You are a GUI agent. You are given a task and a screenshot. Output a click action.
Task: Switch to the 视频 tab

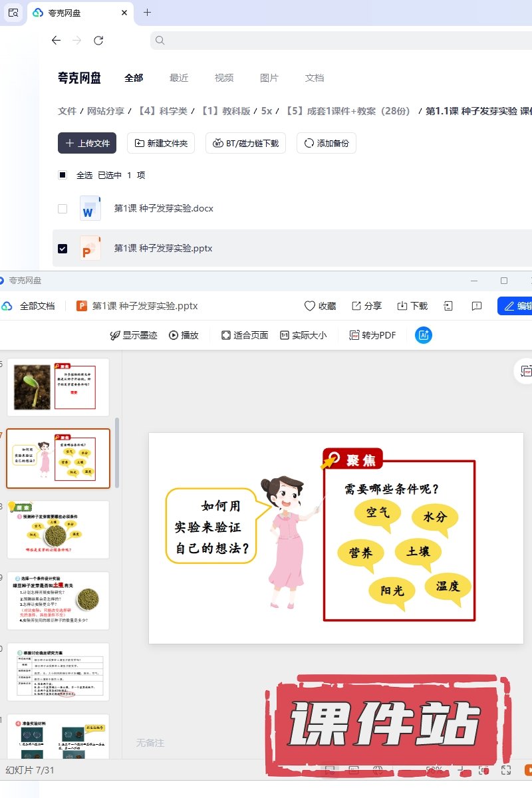click(x=224, y=78)
